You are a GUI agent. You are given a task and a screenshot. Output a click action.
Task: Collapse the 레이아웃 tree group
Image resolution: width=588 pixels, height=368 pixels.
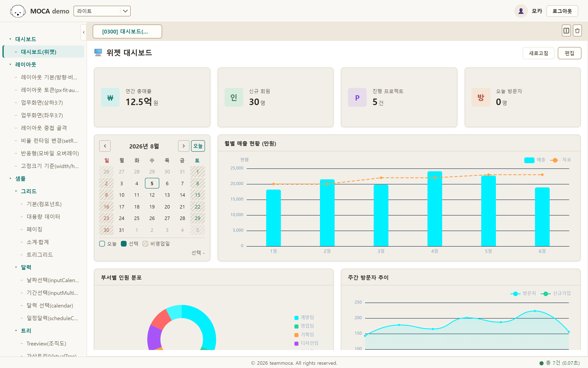(x=10, y=64)
